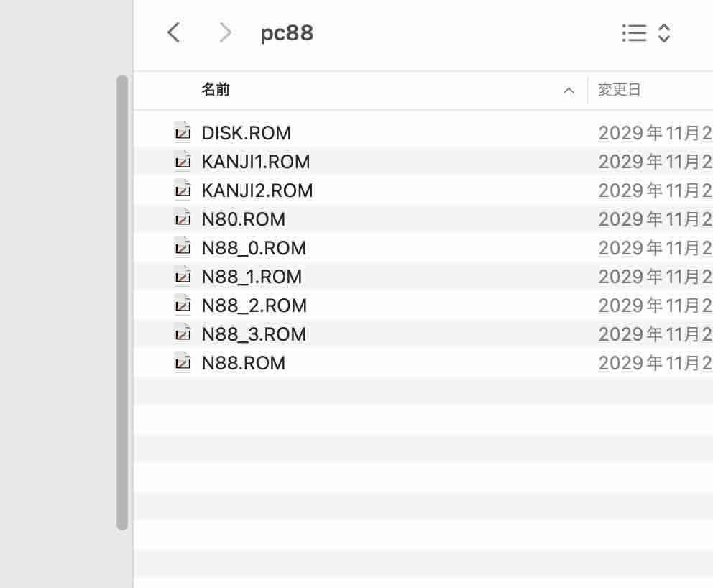Click the N88_2.ROM file name

(x=254, y=306)
